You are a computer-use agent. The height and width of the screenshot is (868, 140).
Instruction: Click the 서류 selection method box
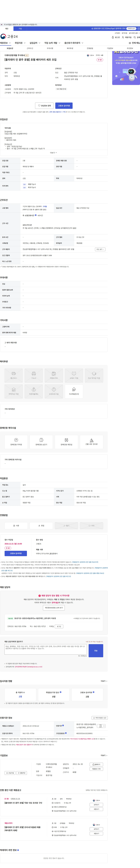click(16, 526)
